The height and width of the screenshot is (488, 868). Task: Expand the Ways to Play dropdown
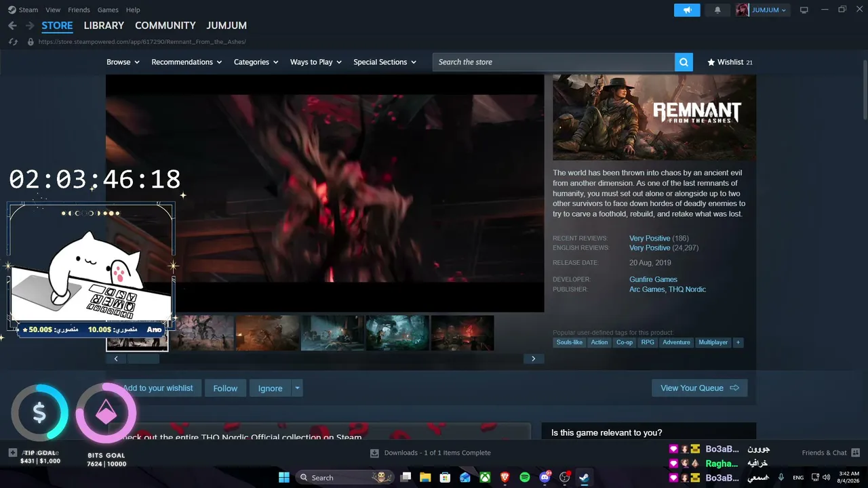pyautogui.click(x=316, y=62)
